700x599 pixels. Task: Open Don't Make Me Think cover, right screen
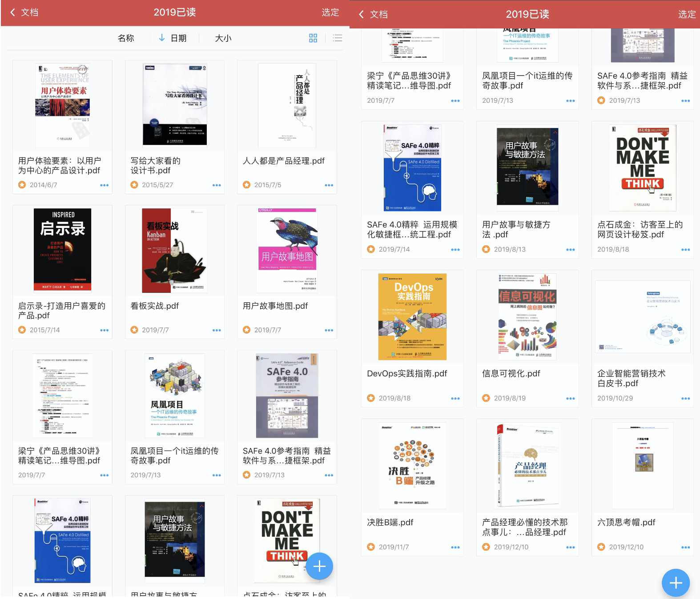pos(643,168)
